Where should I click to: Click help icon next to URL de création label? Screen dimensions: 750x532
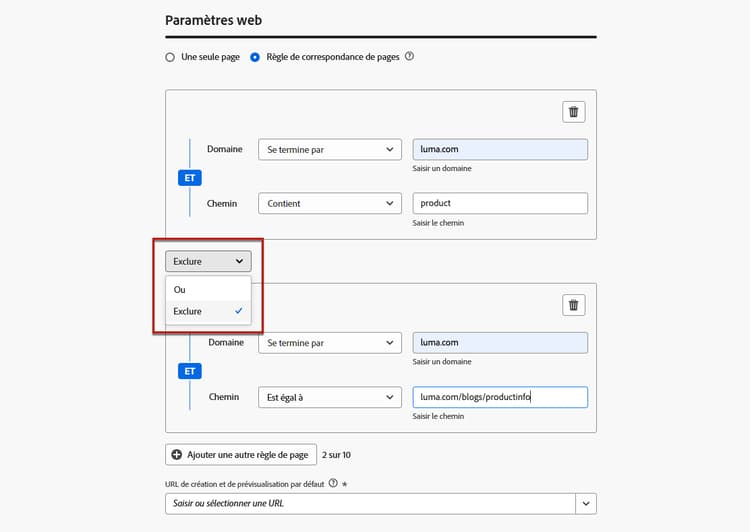pos(333,483)
